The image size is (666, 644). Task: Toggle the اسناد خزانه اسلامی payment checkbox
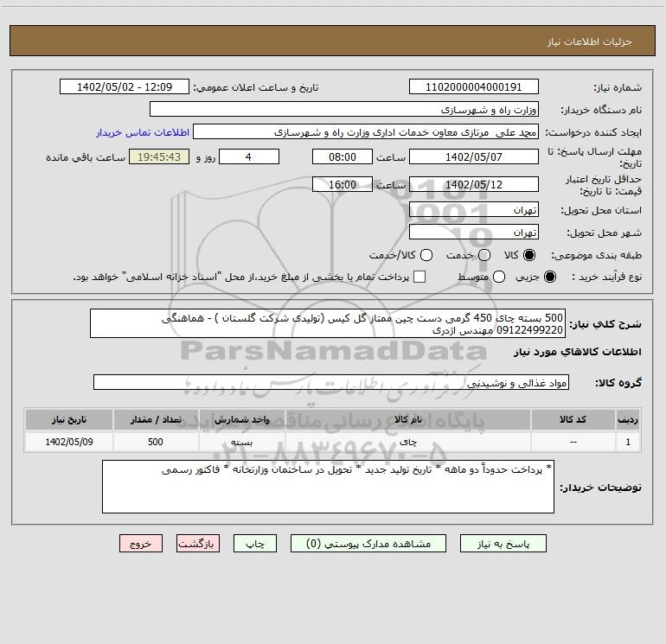[419, 277]
